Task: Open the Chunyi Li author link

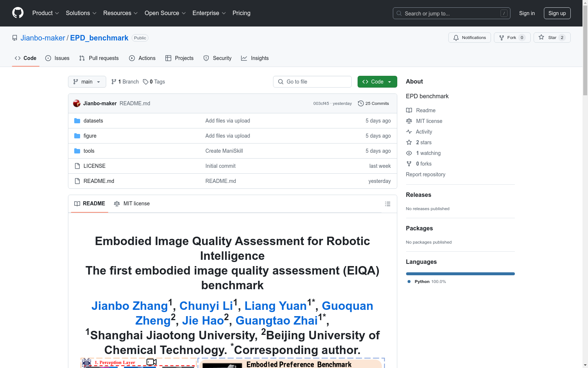Action: pos(206,306)
